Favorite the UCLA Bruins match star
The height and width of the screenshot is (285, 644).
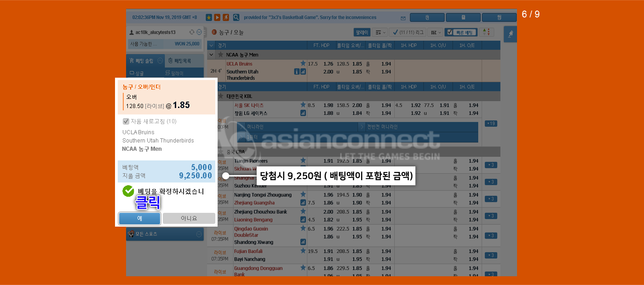point(303,63)
